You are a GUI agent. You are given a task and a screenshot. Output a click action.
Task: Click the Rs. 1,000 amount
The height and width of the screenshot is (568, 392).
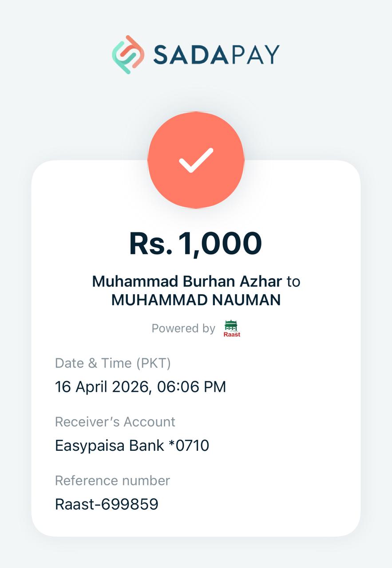(x=195, y=244)
